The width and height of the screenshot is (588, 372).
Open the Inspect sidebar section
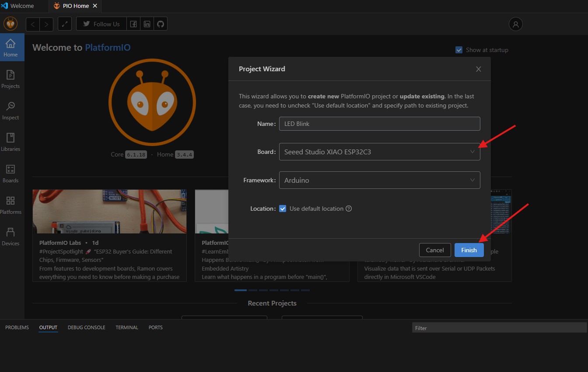(x=10, y=111)
